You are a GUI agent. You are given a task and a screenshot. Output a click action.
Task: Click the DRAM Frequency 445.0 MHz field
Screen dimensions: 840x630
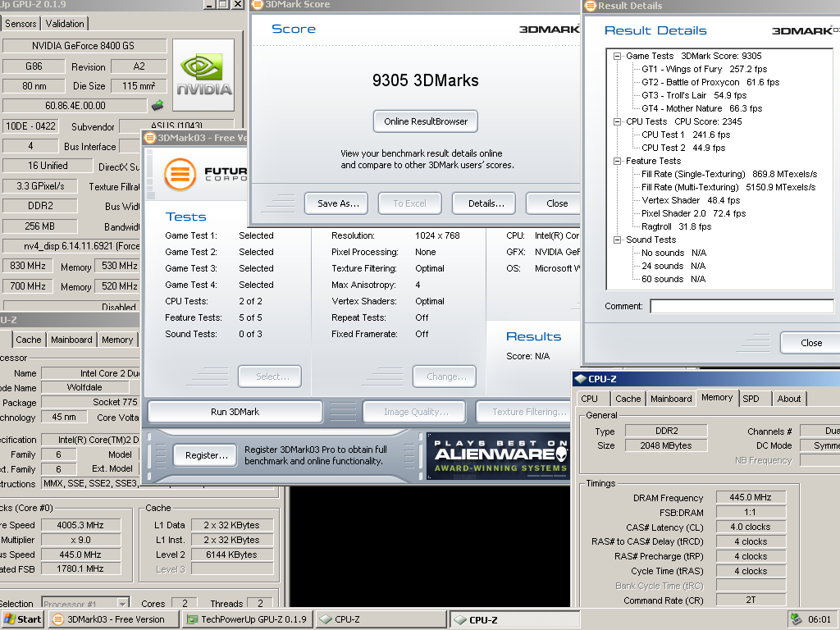tap(750, 498)
